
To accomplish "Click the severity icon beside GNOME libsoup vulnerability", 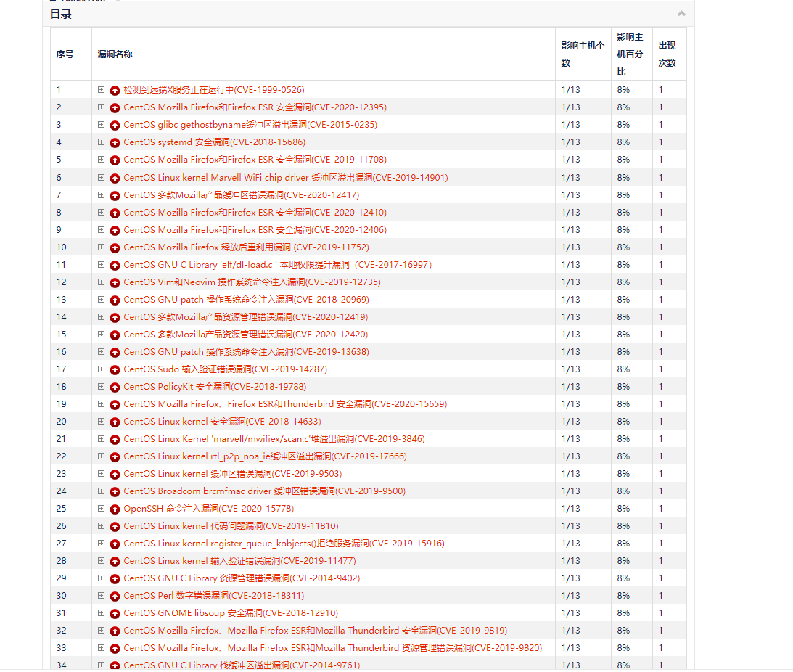I will point(115,612).
